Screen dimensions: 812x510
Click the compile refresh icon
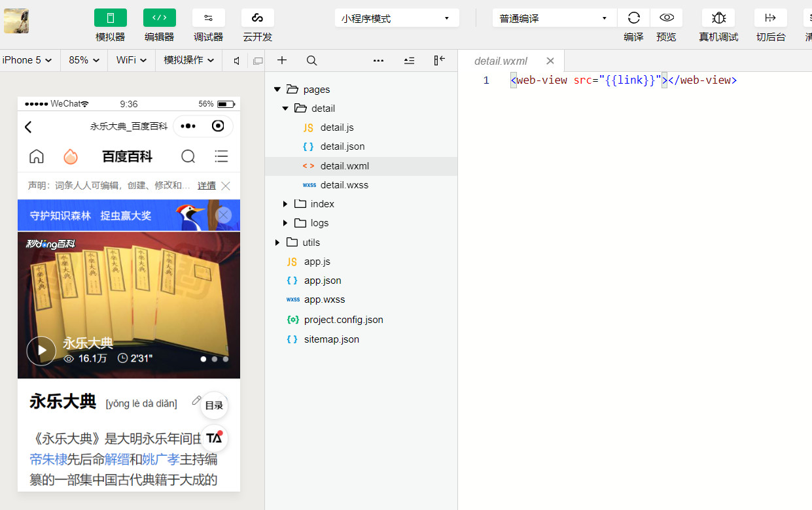coord(633,18)
